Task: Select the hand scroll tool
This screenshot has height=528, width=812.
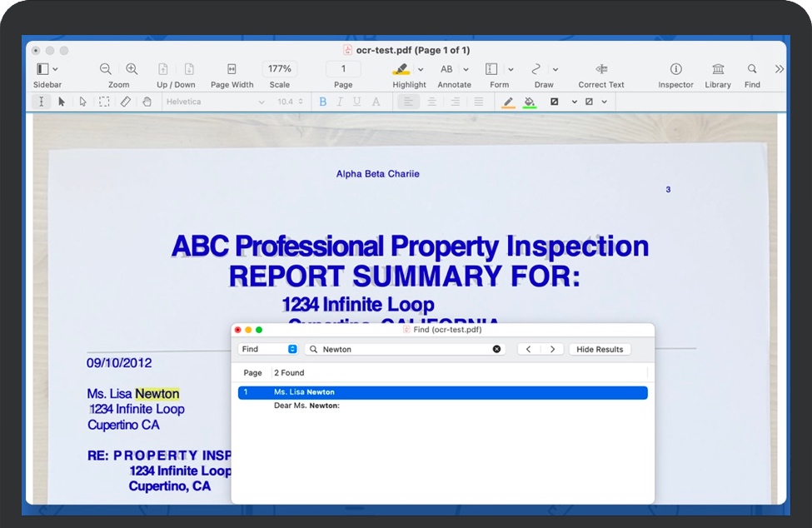Action: (147, 102)
